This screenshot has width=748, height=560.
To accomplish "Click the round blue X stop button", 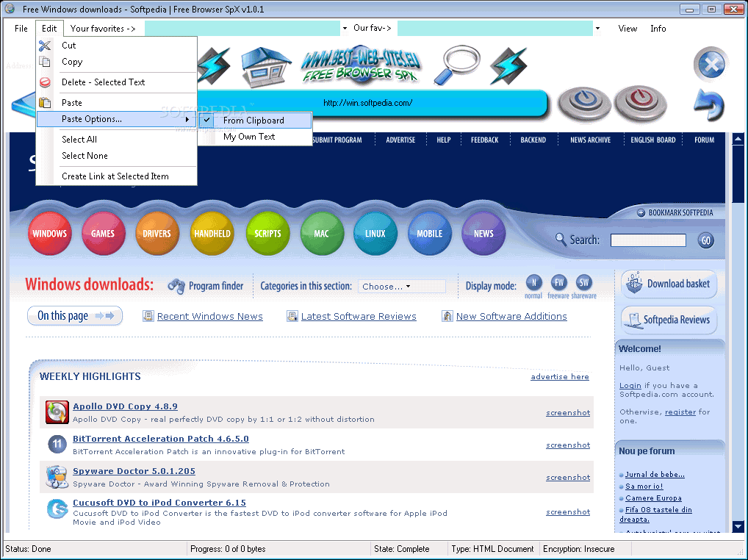I will 711,64.
